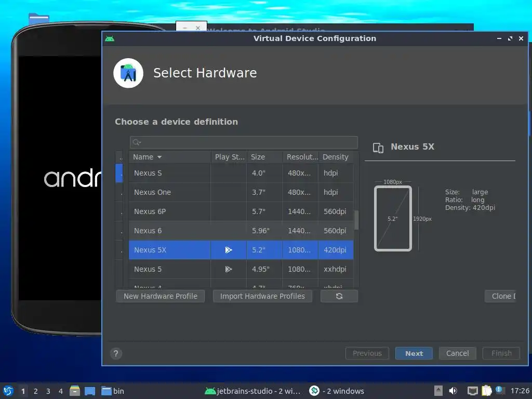532x399 pixels.
Task: Click Play Store icon in Nexus 5X row
Action: [229, 250]
